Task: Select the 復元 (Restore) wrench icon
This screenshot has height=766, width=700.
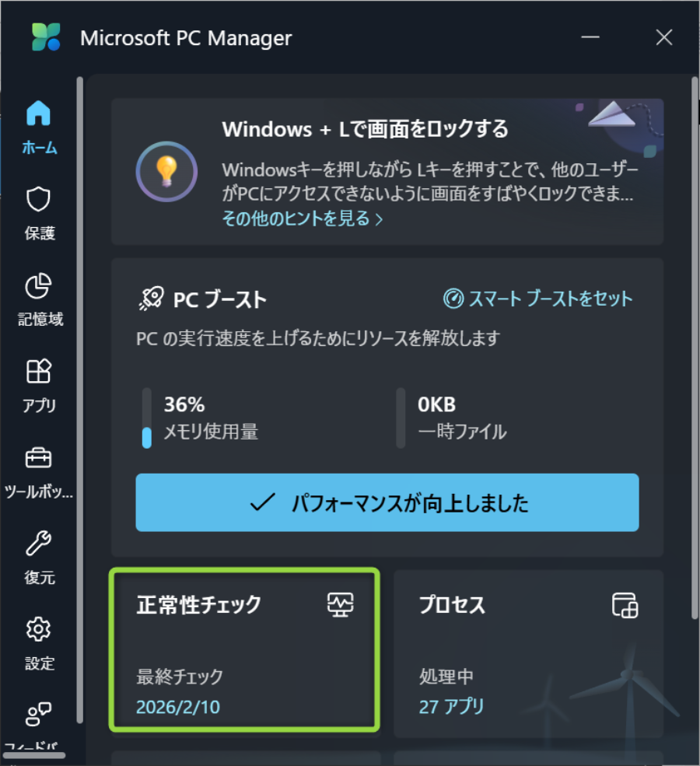Action: [39, 544]
